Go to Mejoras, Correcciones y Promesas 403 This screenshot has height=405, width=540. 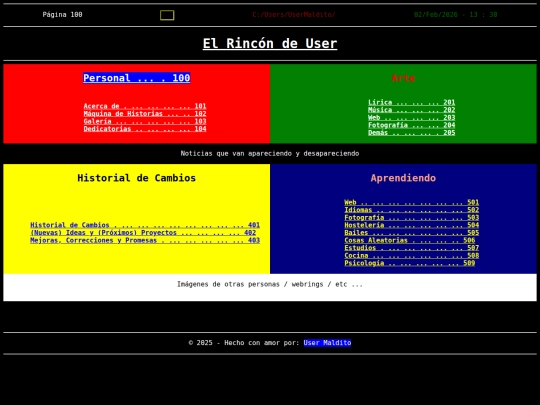click(x=145, y=240)
